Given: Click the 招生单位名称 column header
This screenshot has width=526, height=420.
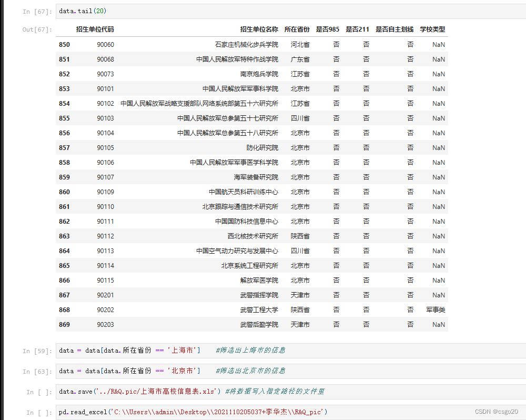Looking at the screenshot, I should coord(259,29).
